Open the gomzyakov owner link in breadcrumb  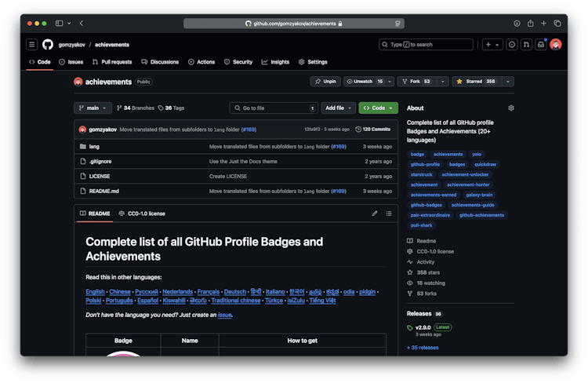coord(71,45)
